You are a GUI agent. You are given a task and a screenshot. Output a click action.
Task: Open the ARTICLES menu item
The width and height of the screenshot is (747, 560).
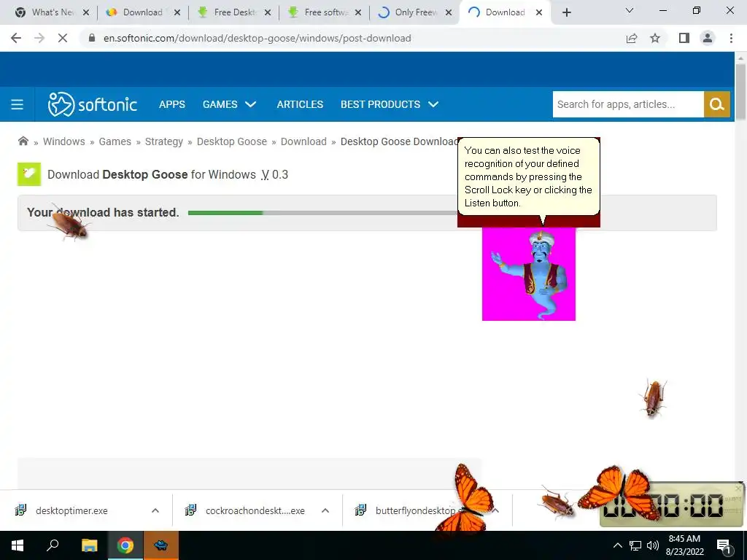tap(300, 104)
